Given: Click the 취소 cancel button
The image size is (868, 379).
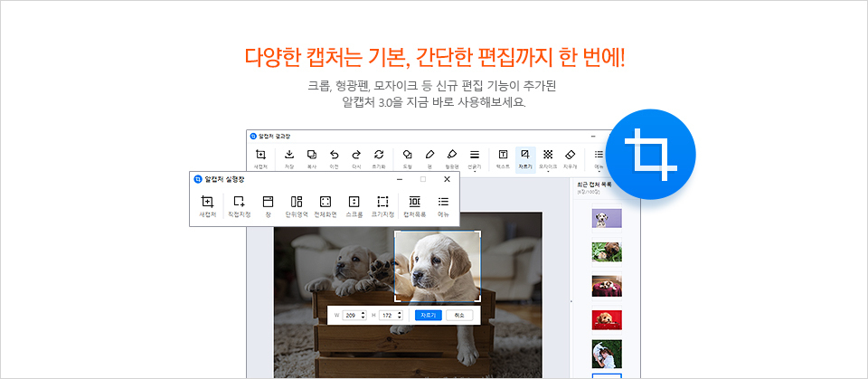Looking at the screenshot, I should click(x=459, y=315).
